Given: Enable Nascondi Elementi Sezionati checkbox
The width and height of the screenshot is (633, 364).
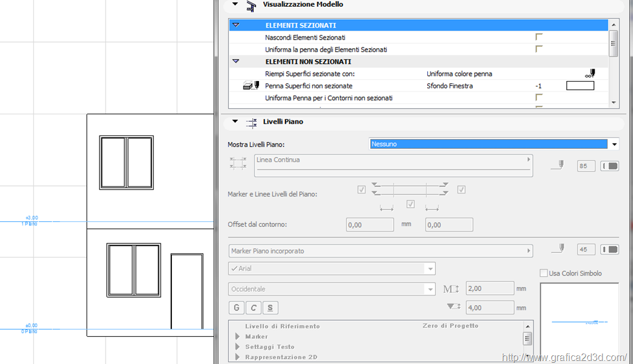Looking at the screenshot, I should click(539, 38).
